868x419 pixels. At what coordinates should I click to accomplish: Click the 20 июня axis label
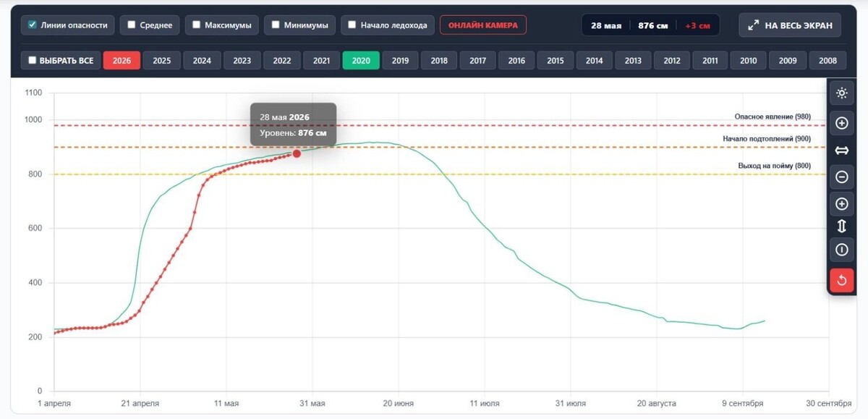point(399,404)
